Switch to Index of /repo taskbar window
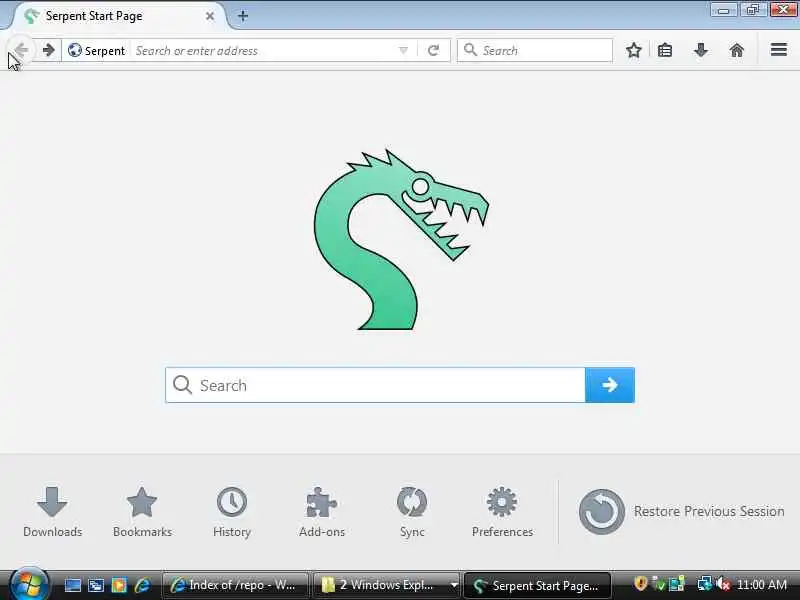 [235, 585]
